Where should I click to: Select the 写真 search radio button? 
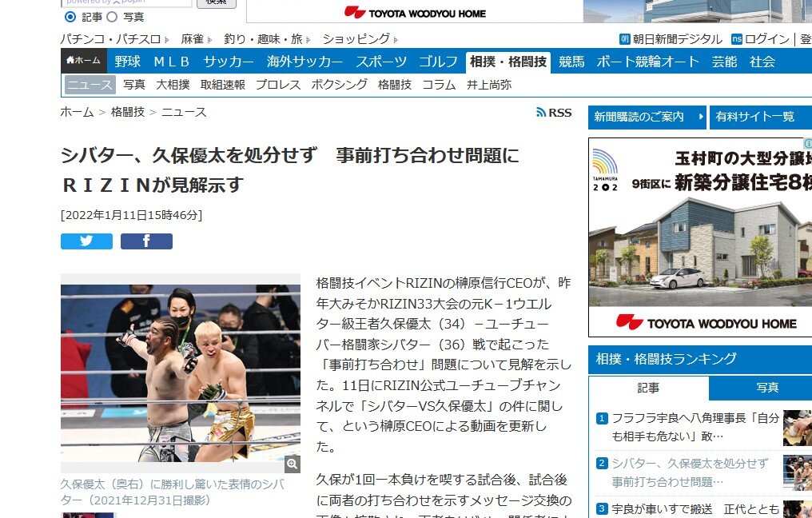coord(112,17)
